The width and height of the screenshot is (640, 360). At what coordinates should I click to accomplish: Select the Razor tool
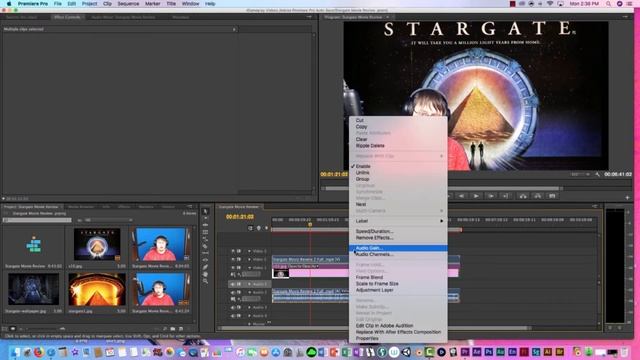[205, 246]
